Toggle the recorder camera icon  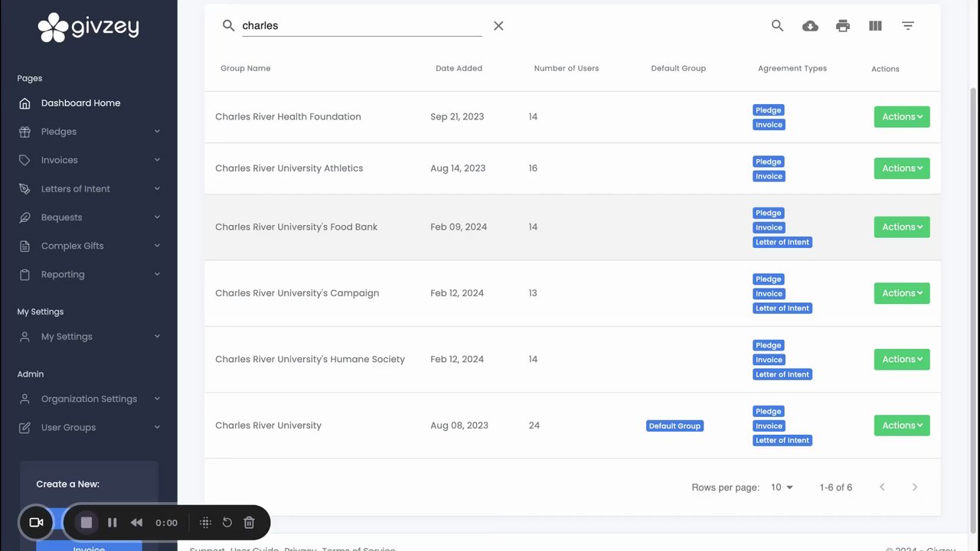[x=36, y=522]
